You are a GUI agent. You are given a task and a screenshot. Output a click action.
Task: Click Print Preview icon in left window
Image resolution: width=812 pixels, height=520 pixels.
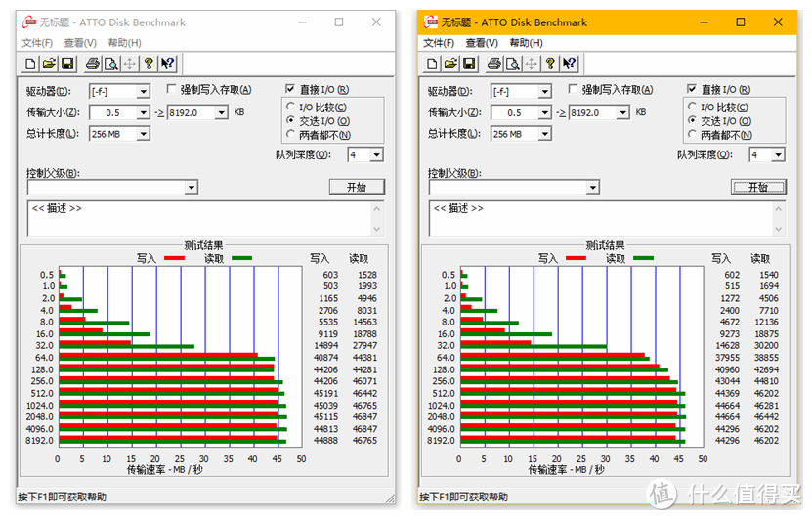click(110, 64)
